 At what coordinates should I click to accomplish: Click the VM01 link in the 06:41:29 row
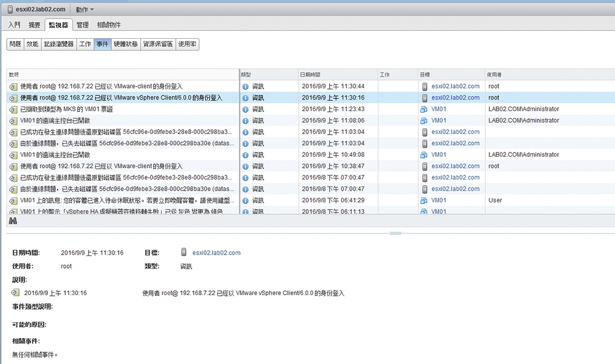pos(439,200)
